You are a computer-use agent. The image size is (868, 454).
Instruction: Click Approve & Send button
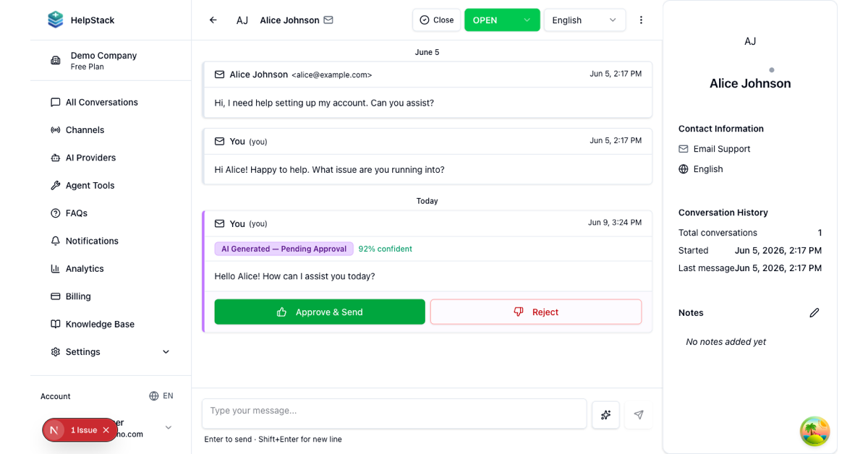coord(320,312)
